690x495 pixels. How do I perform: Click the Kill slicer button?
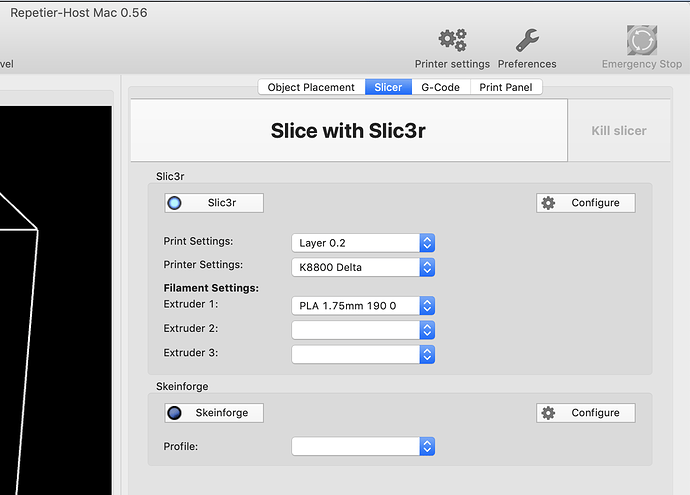tap(619, 131)
